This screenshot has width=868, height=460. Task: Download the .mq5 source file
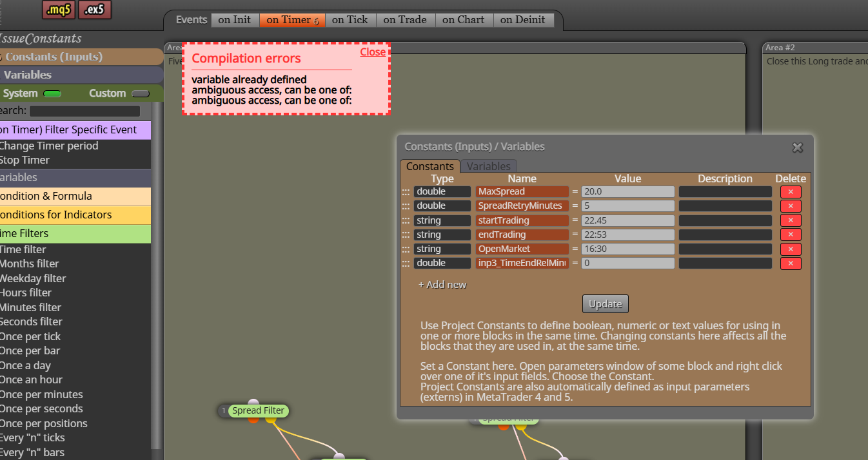59,10
